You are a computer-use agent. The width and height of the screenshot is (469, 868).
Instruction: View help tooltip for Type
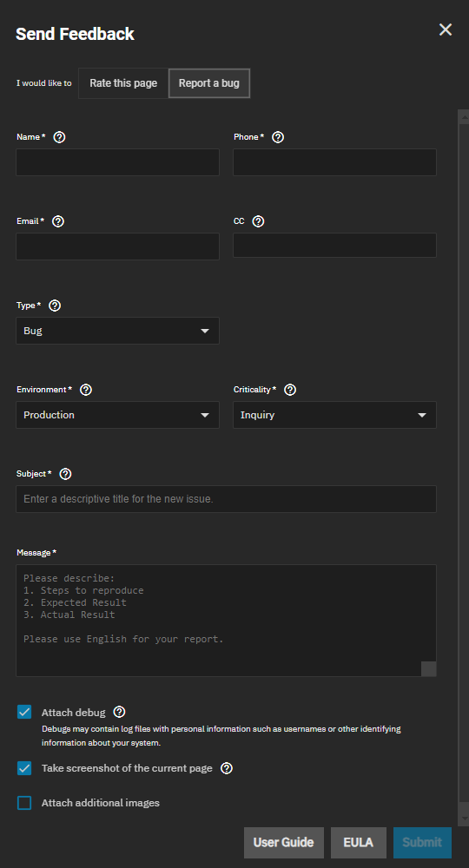(55, 306)
